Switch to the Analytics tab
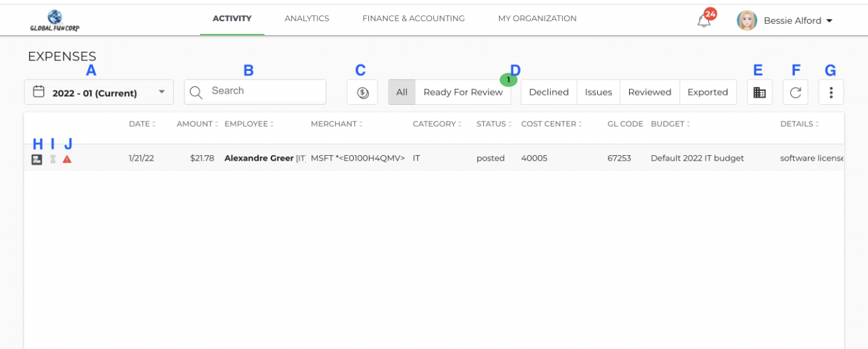This screenshot has height=349, width=868. click(x=307, y=19)
